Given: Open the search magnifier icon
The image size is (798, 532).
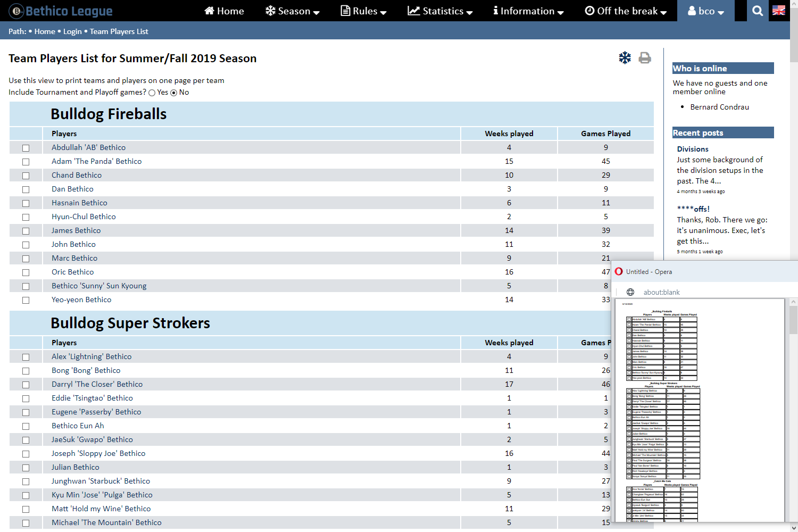Looking at the screenshot, I should [758, 11].
